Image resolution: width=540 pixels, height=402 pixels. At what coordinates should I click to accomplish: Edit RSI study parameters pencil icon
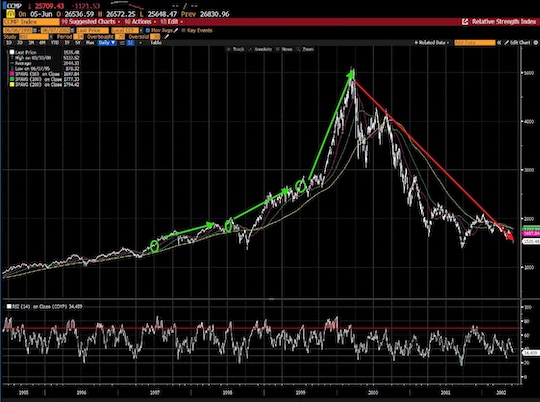(167, 37)
